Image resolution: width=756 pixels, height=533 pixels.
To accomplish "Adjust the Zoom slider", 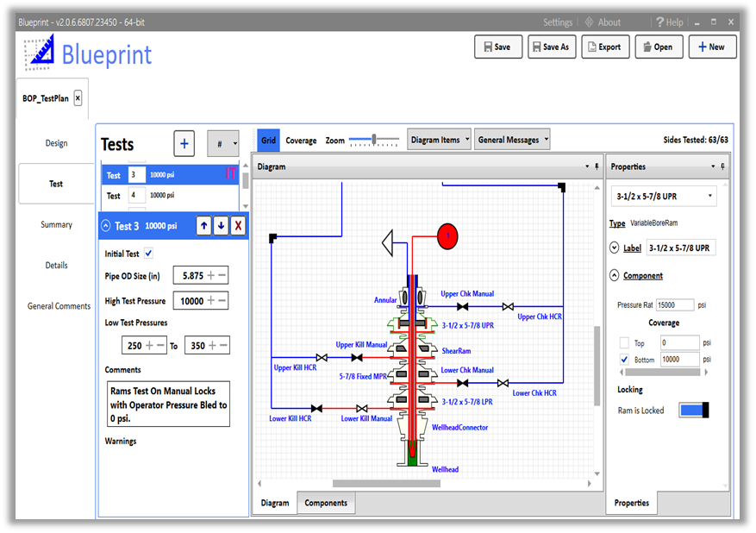I will tap(374, 138).
